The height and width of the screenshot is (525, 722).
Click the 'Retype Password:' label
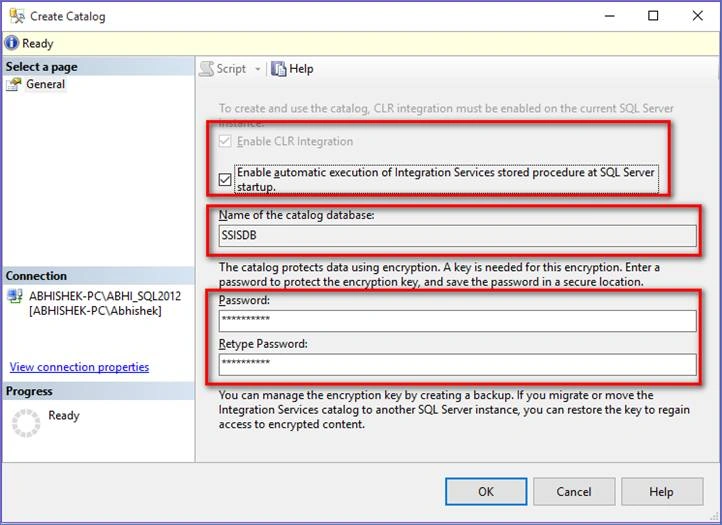point(263,344)
